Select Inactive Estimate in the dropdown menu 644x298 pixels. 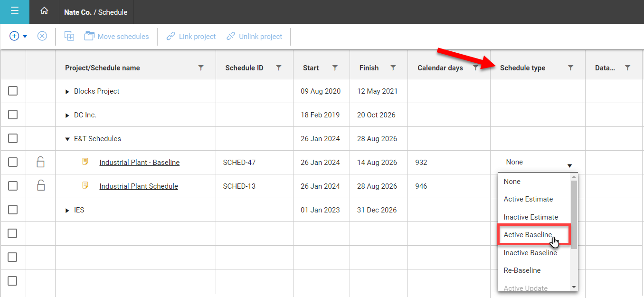[530, 217]
